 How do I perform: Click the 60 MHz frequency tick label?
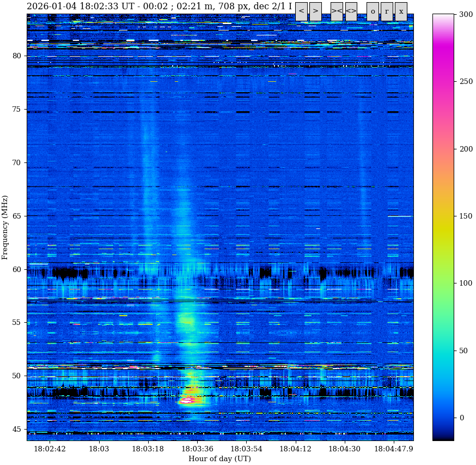[x=16, y=269]
